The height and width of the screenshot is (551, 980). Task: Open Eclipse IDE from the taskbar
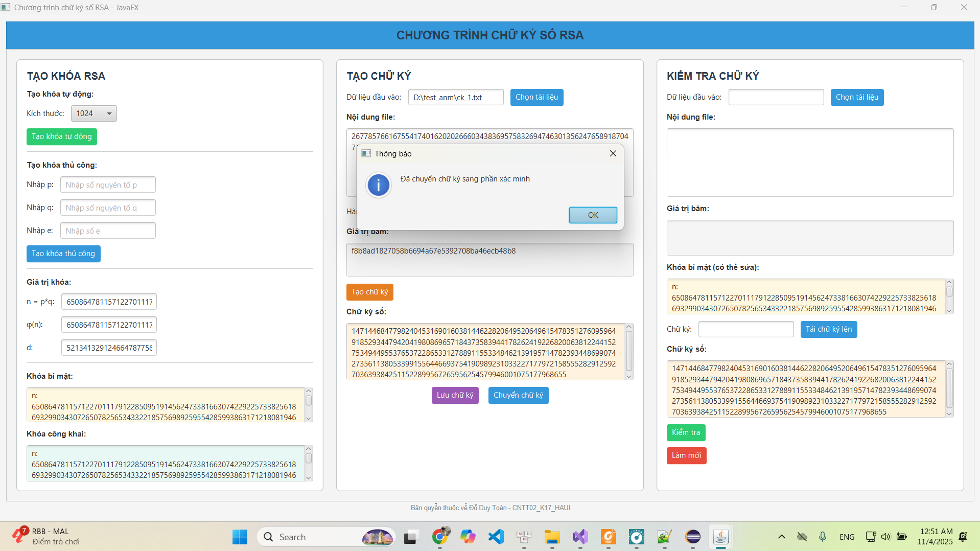[693, 537]
